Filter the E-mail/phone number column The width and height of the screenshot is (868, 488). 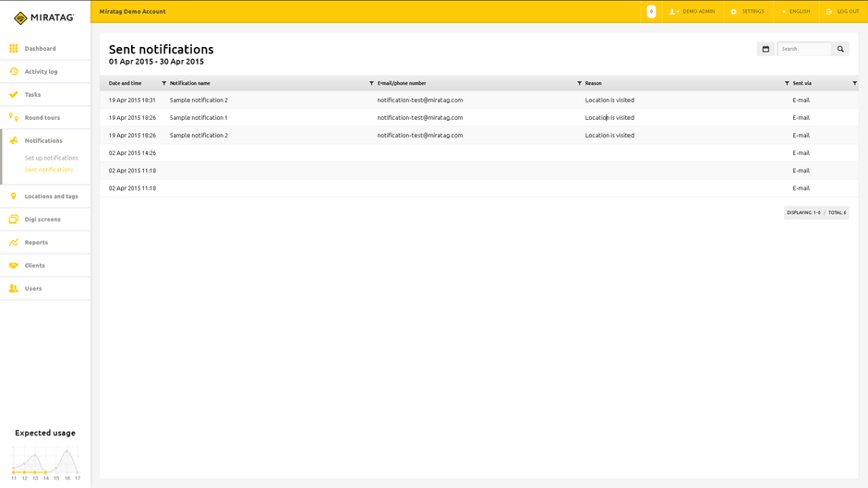[579, 83]
